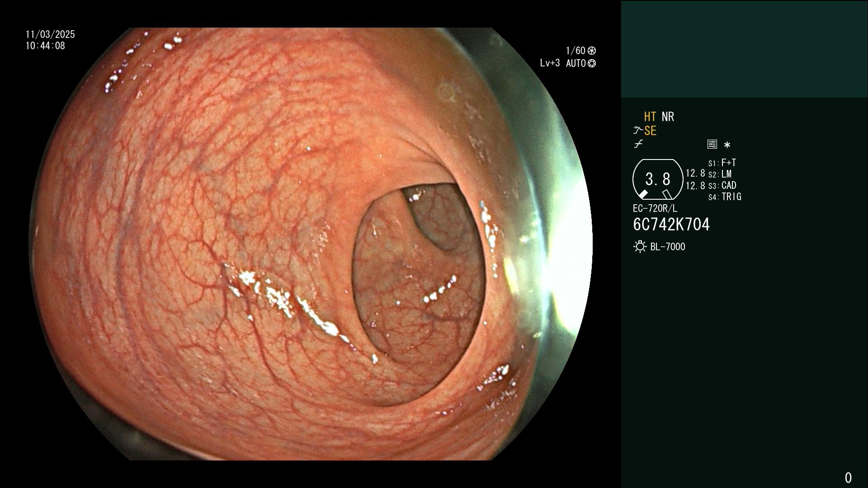Viewport: 868px width, 488px height.
Task: Click the structure enhancement curve icon beside SE
Action: tap(638, 131)
